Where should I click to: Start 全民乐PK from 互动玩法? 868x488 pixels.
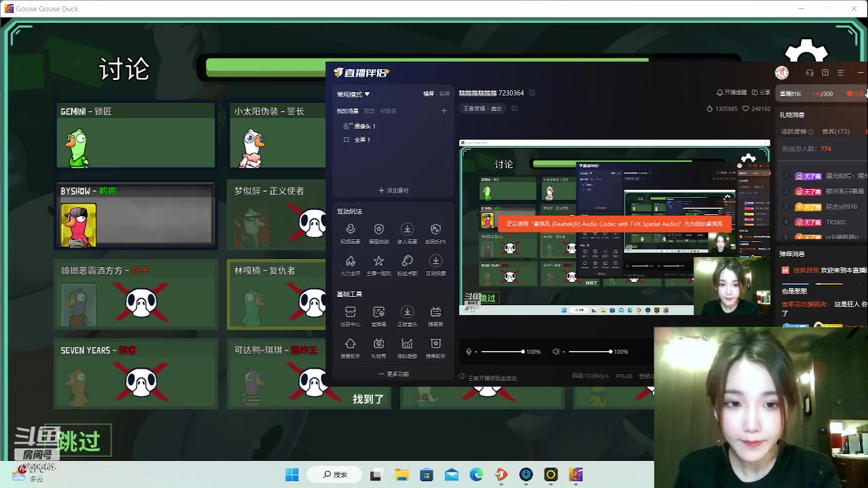pyautogui.click(x=435, y=233)
